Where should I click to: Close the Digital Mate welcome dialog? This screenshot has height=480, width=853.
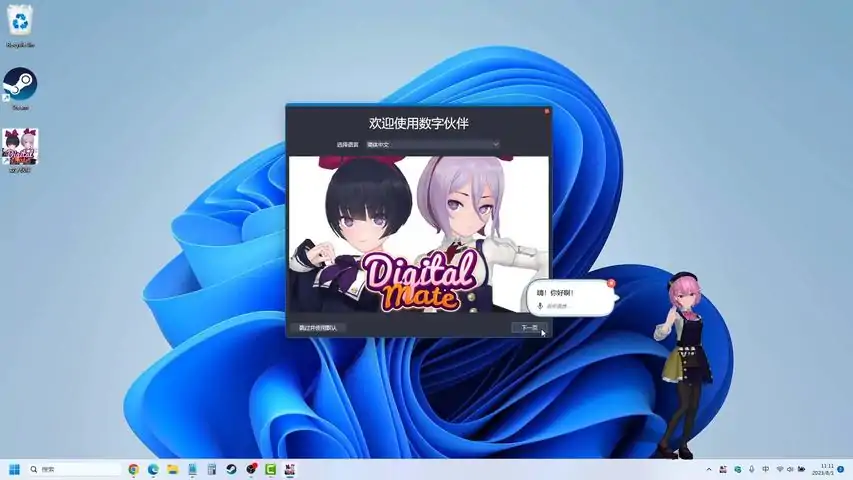[x=547, y=111]
